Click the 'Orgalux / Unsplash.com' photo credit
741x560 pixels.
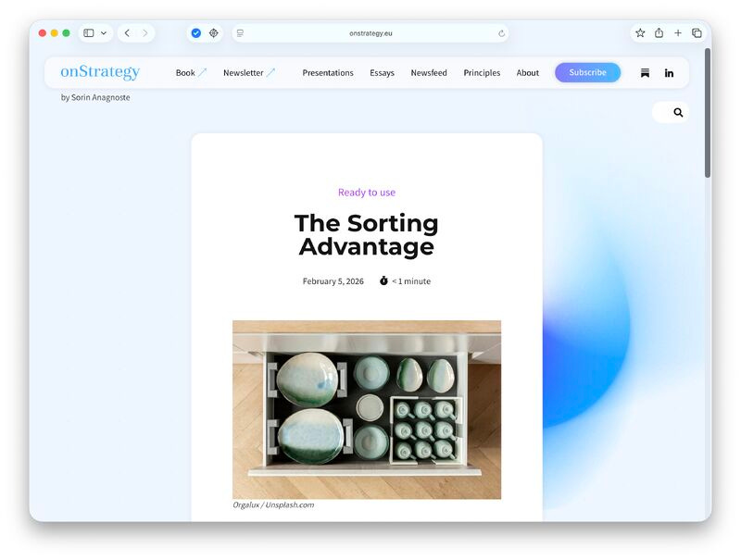pos(273,504)
